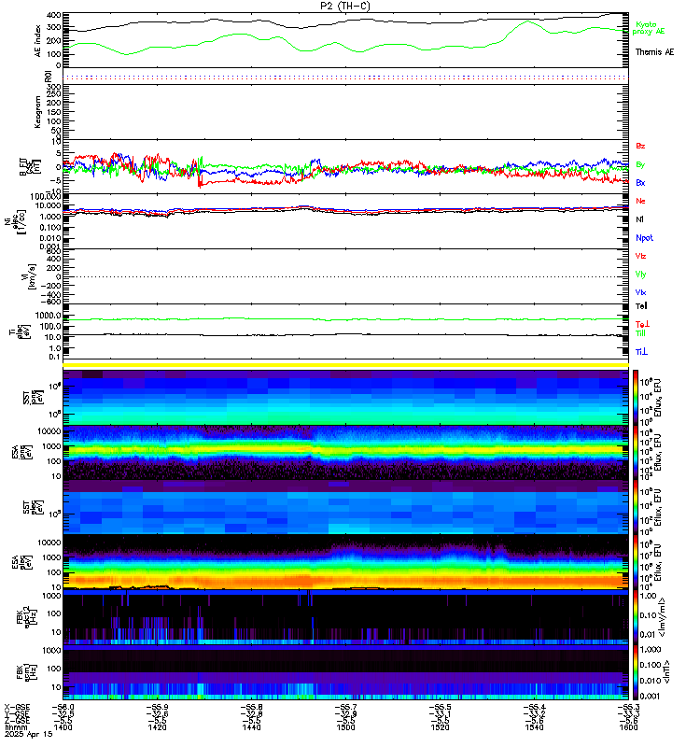Click the SST electron panel color bar
The height and width of the screenshot is (747, 700).
click(x=636, y=507)
